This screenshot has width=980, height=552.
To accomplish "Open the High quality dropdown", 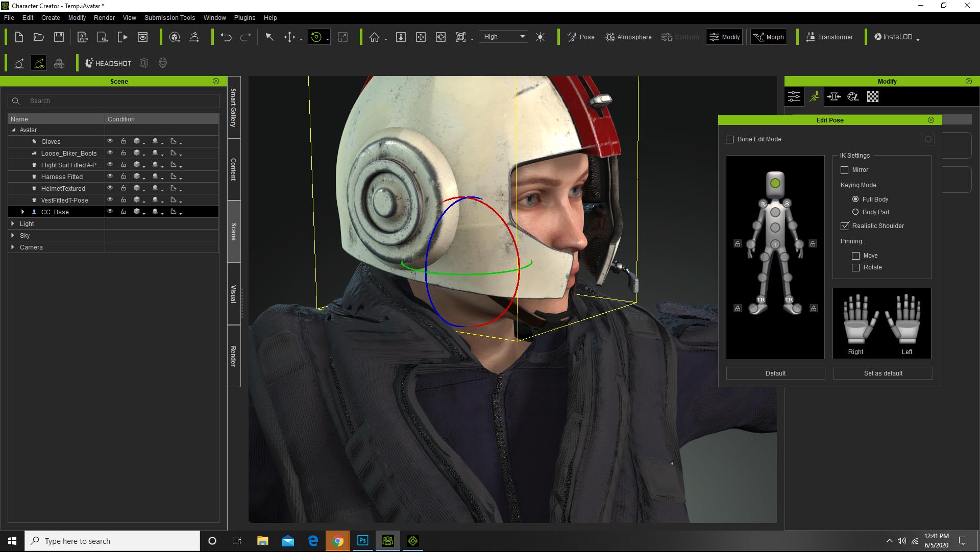I will [504, 37].
